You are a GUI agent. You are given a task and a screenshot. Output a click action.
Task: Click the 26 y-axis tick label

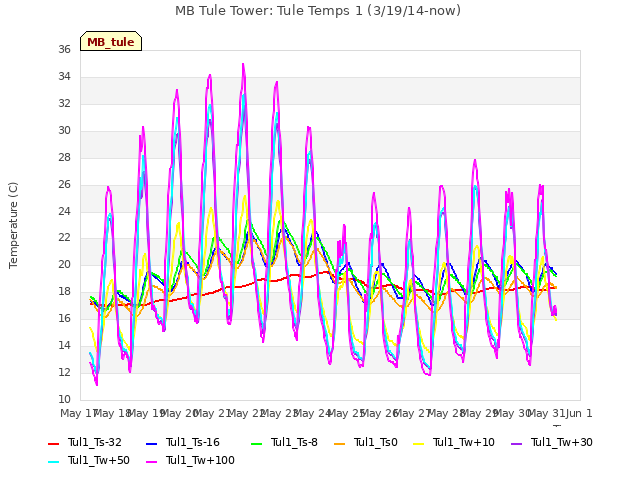64,184
